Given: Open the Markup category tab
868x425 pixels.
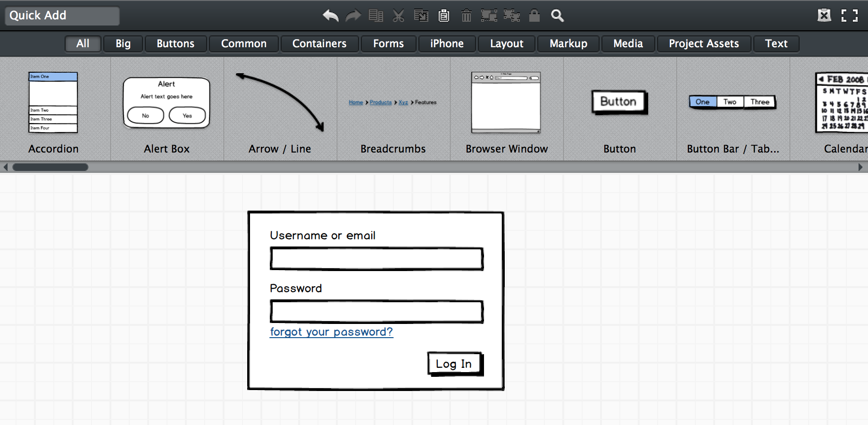Looking at the screenshot, I should 568,43.
